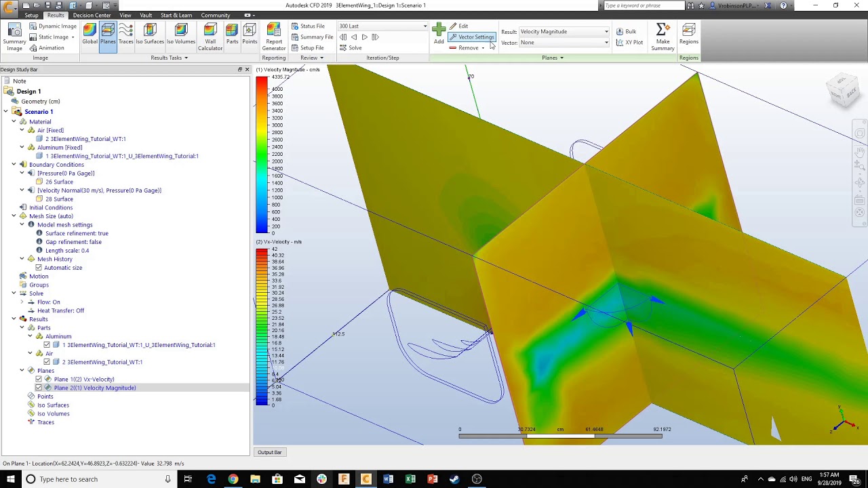
Task: Click the keyword search field
Action: pyautogui.click(x=643, y=5)
